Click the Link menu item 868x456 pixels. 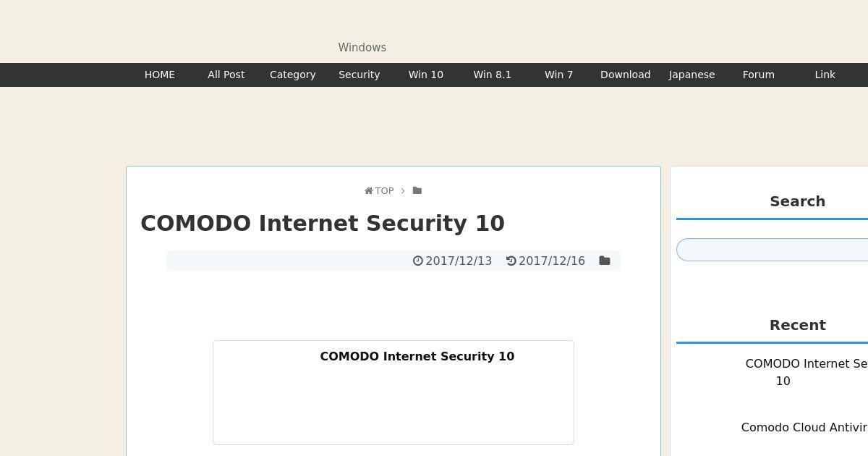coord(825,75)
